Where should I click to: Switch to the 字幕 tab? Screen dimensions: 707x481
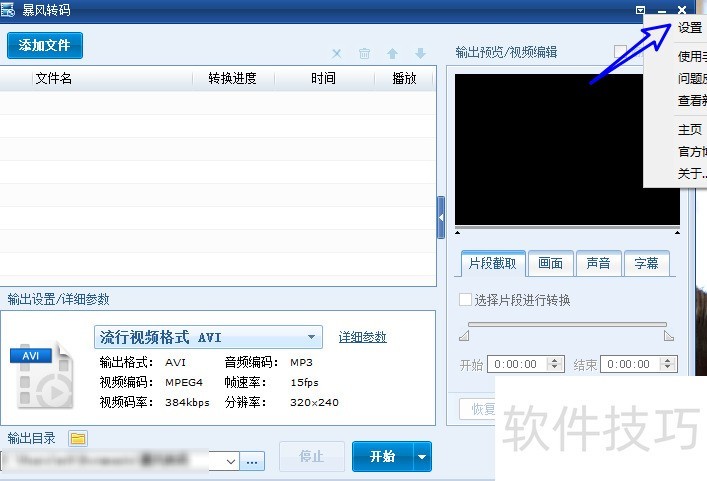point(646,263)
